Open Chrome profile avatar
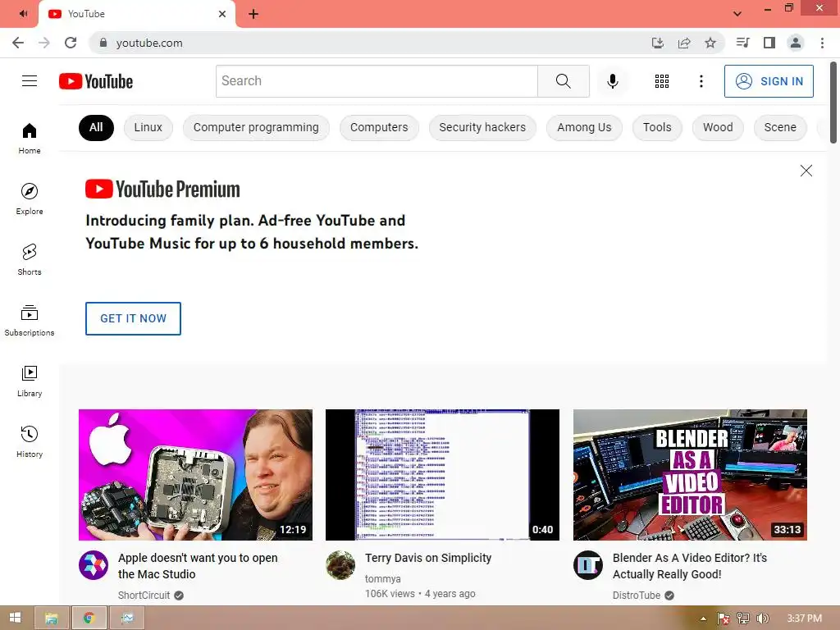The image size is (840, 630). click(796, 43)
